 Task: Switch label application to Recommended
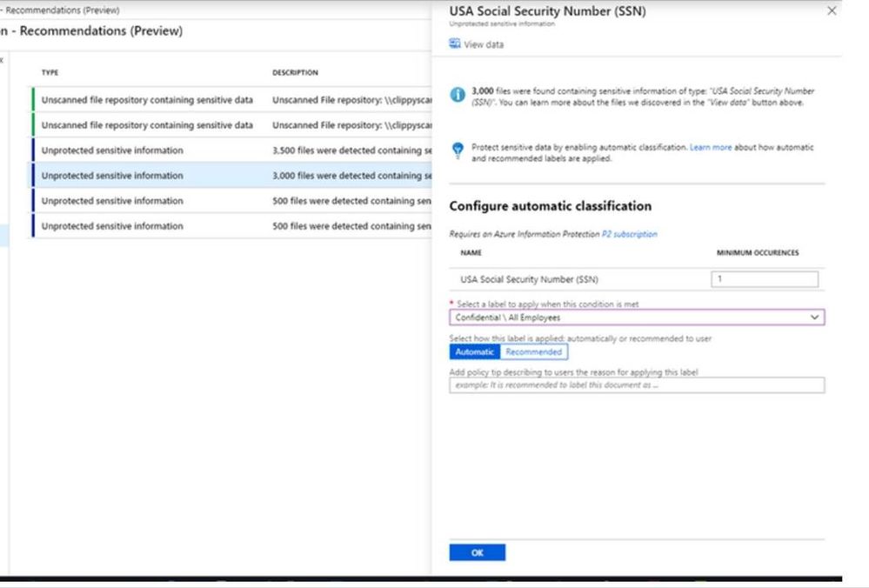533,352
